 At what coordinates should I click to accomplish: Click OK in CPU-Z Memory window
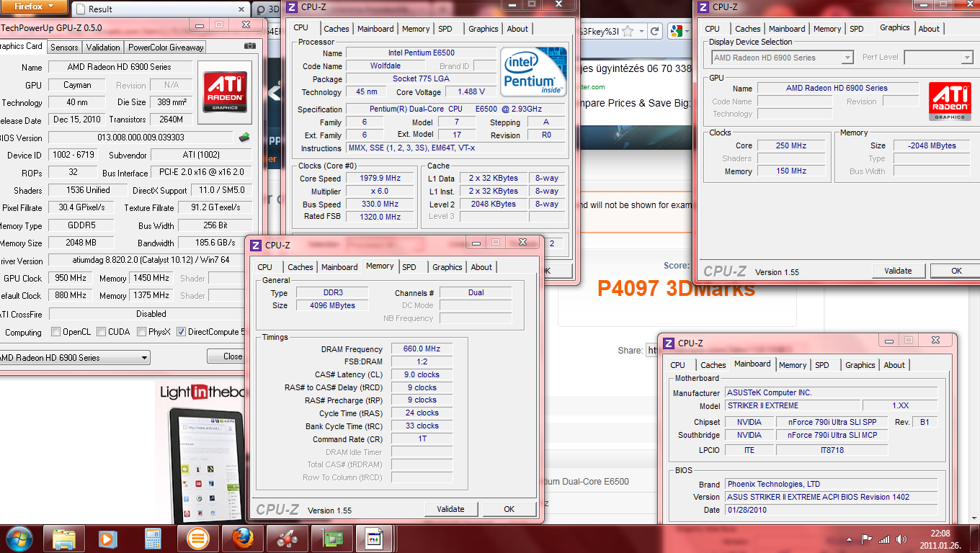pyautogui.click(x=509, y=509)
